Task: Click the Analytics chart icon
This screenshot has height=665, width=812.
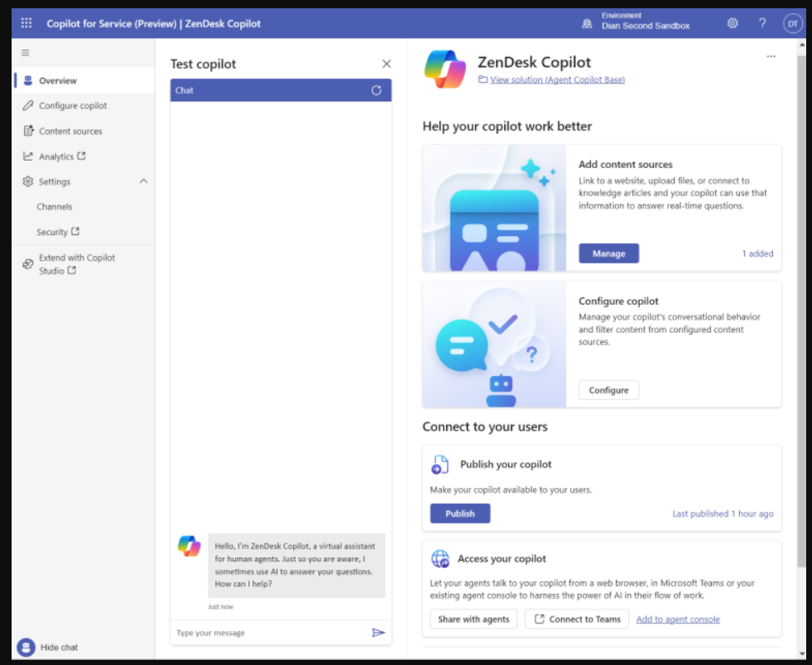Action: click(28, 156)
